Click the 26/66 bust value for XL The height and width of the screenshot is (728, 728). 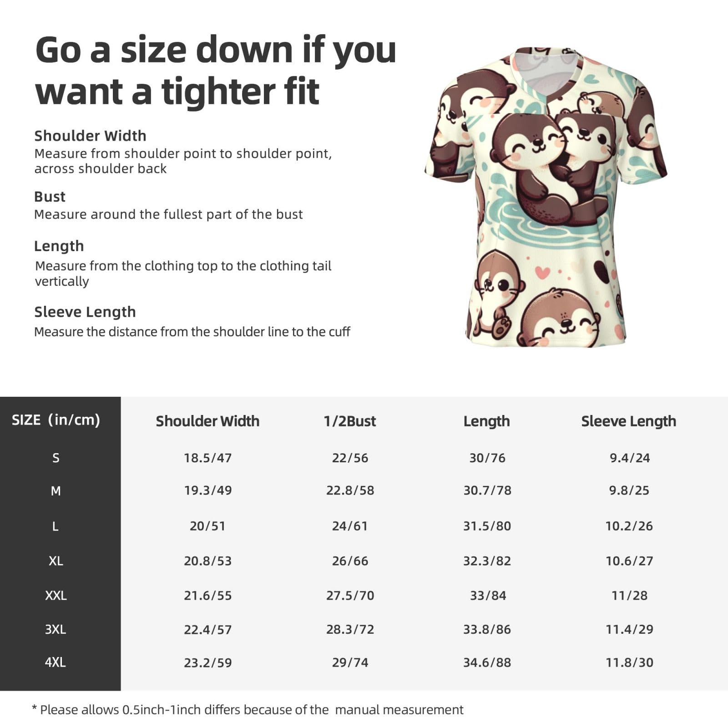350,561
